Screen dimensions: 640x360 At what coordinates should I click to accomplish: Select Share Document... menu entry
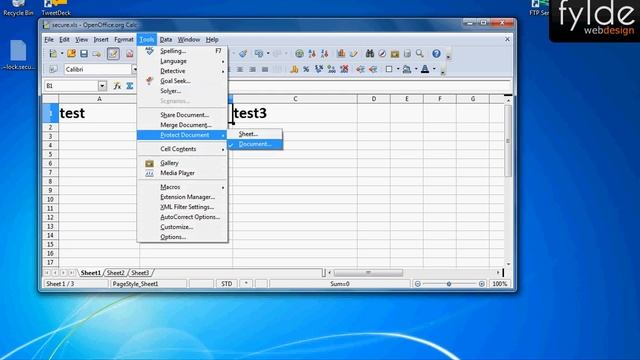[182, 115]
